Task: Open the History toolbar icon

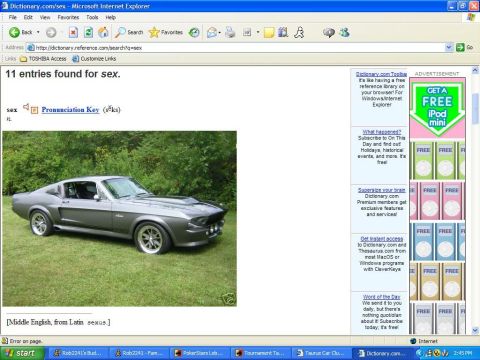Action: [x=194, y=32]
